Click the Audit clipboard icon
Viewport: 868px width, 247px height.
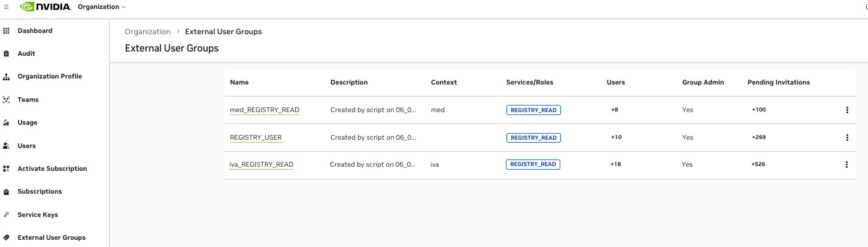pos(7,53)
